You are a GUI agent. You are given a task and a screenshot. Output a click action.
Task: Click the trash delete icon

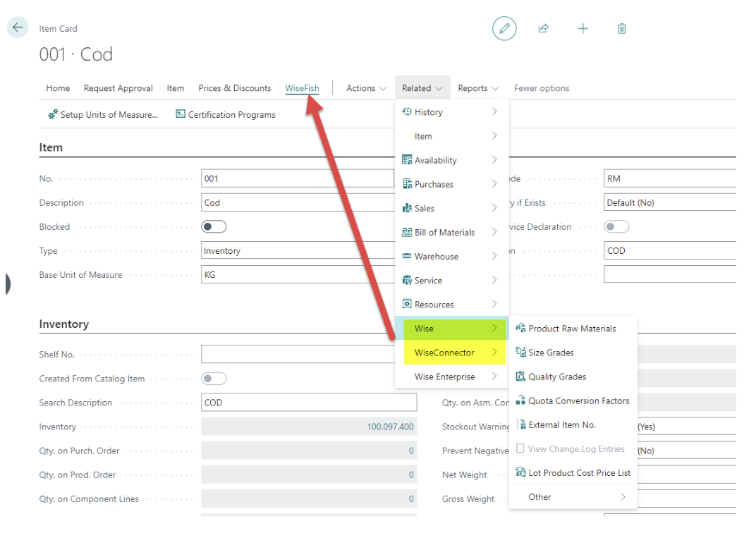[x=621, y=29]
